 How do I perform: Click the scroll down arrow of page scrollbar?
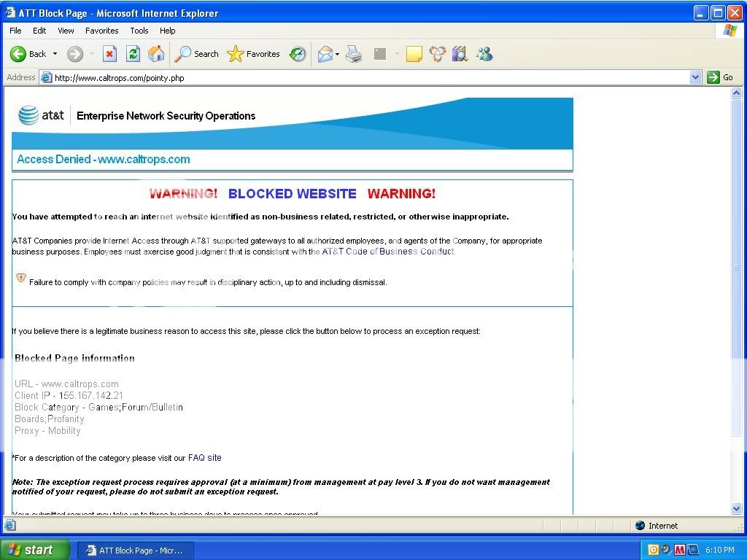737,508
